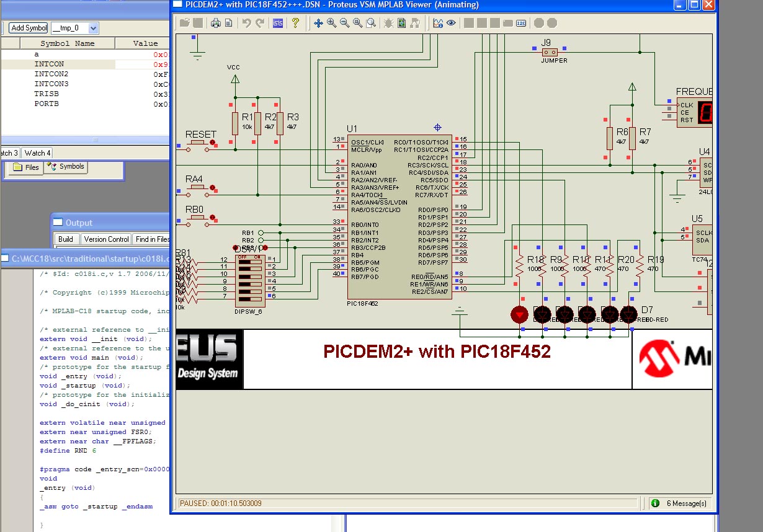Push the RB0 button in the schematic
The width and height of the screenshot is (763, 532).
[x=199, y=218]
